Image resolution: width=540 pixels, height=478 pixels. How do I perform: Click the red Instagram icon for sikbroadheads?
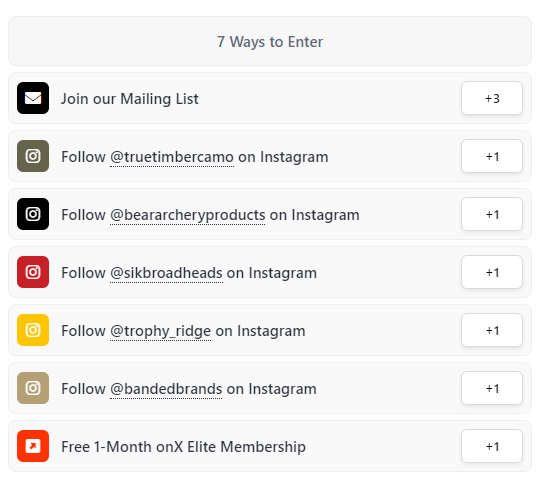(x=33, y=272)
